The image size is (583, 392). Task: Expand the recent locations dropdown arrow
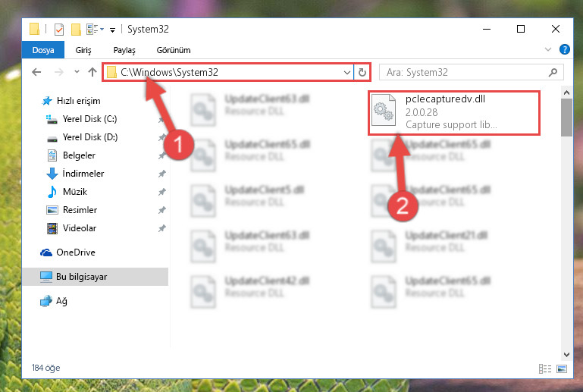tap(77, 72)
